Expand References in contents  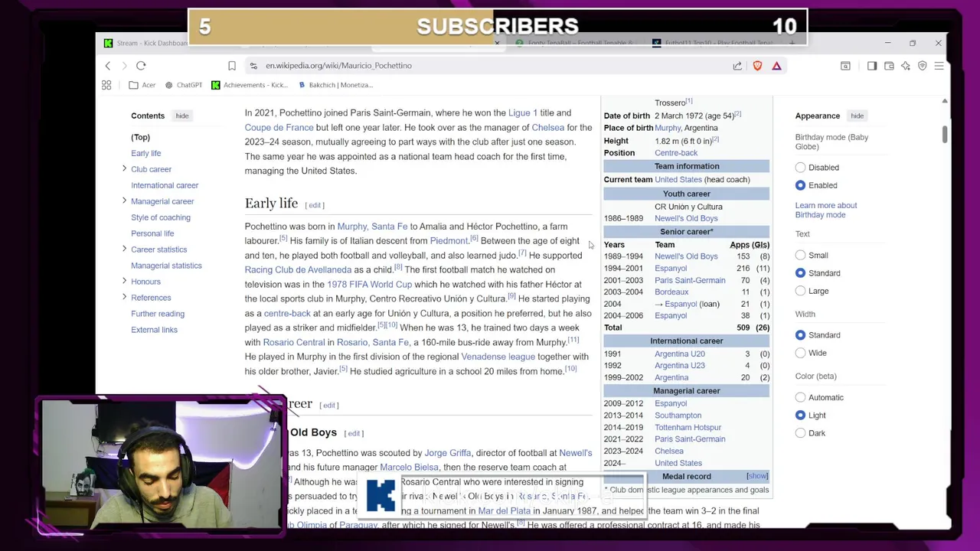point(124,297)
